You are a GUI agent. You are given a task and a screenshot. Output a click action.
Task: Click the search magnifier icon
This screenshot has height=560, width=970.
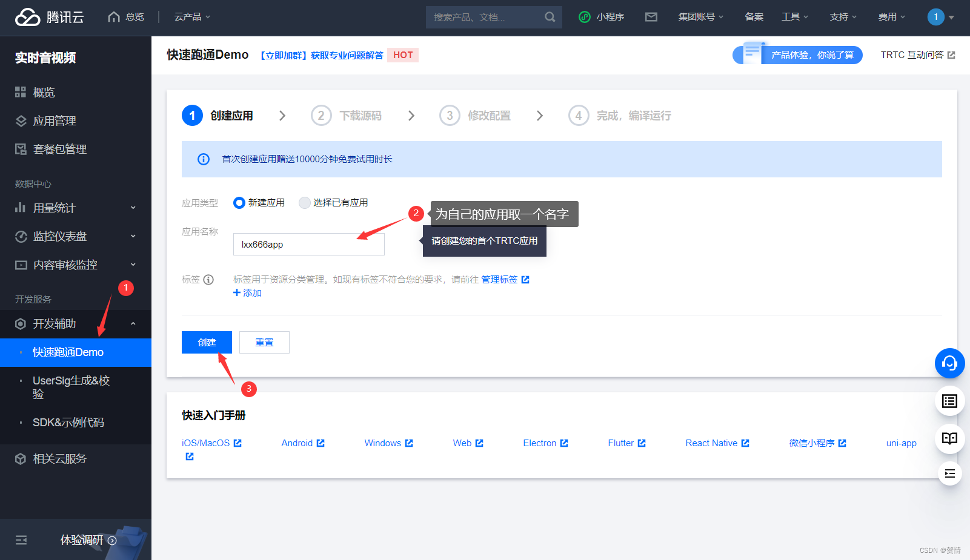[550, 17]
